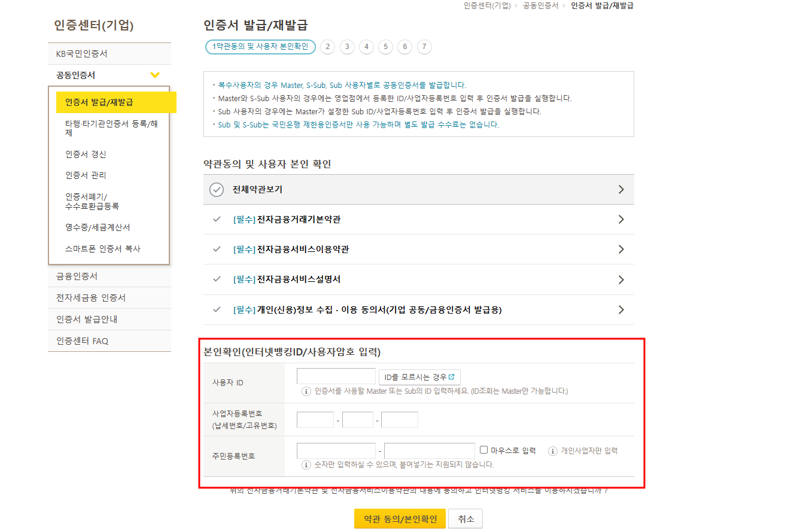Image resolution: width=794 pixels, height=532 pixels.
Task: Click the checkmark beside 전자금융서비스설명서
Action: (217, 279)
